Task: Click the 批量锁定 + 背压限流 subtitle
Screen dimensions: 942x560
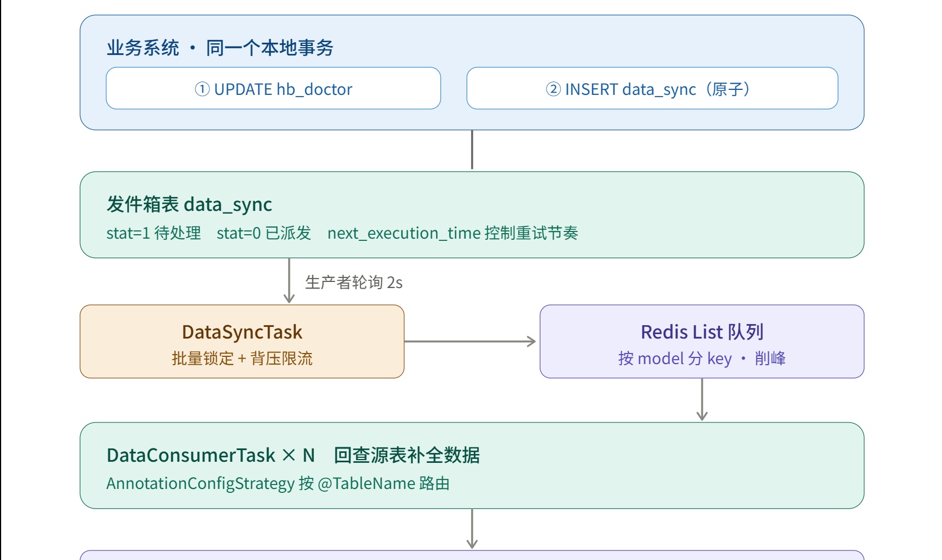Action: tap(242, 359)
